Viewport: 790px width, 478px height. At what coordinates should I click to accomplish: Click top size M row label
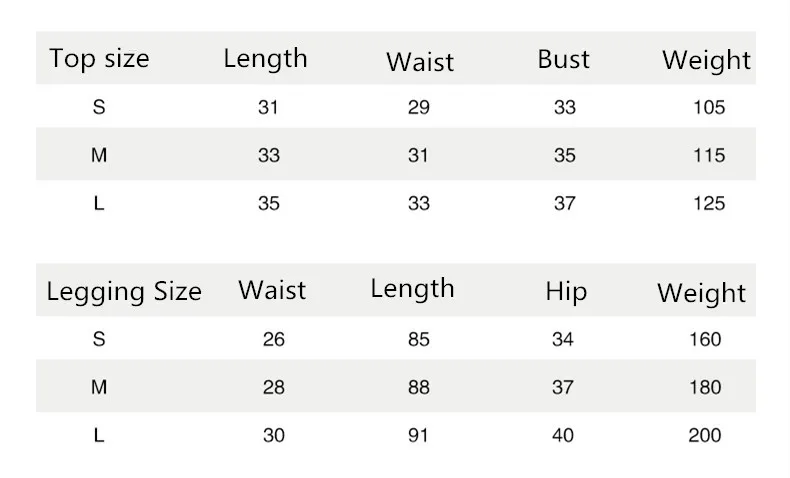coord(99,155)
